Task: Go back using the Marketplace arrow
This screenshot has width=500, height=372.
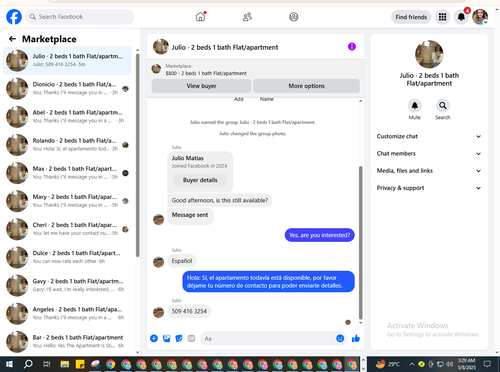Action: [x=12, y=39]
